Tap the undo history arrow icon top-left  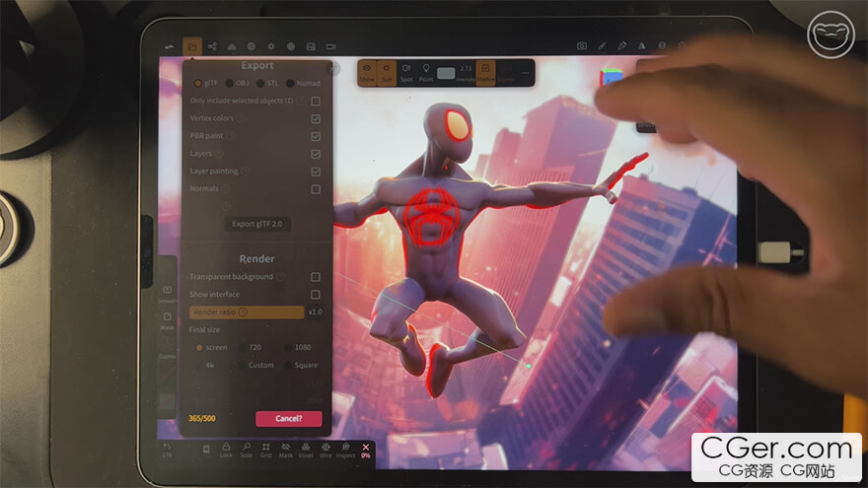(170, 47)
